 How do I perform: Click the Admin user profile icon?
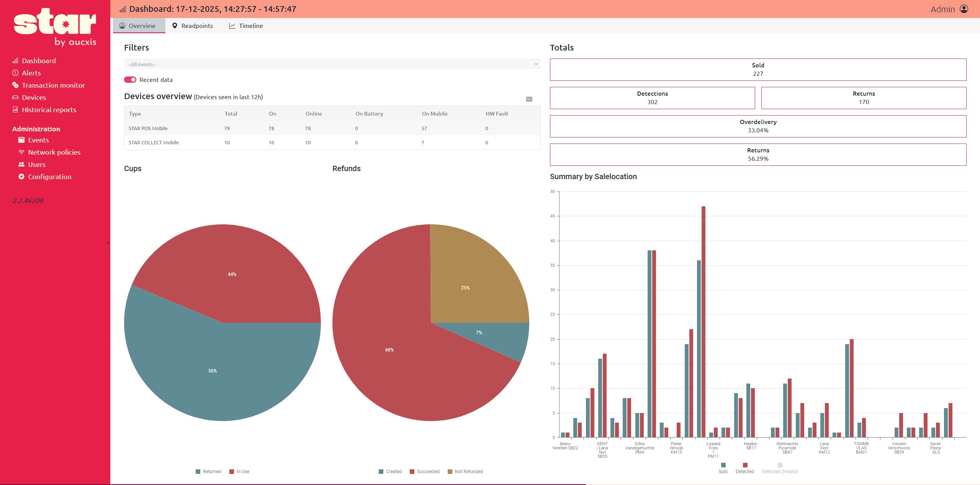964,9
